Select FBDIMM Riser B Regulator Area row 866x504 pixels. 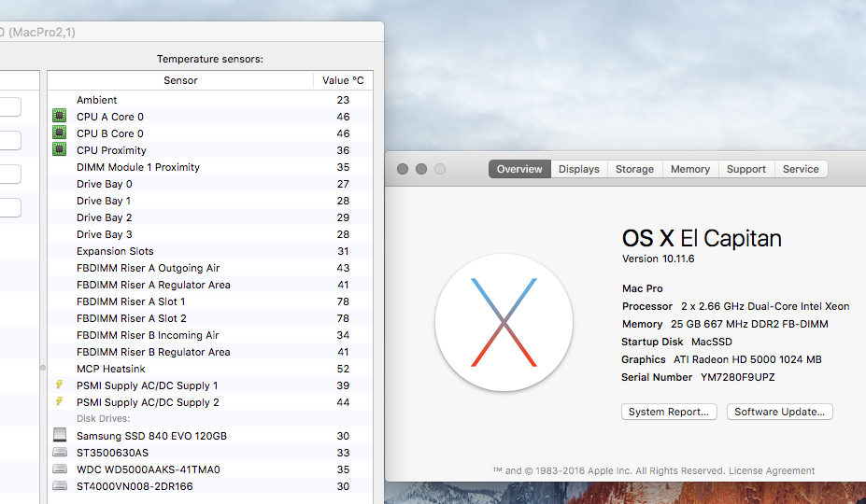click(210, 352)
